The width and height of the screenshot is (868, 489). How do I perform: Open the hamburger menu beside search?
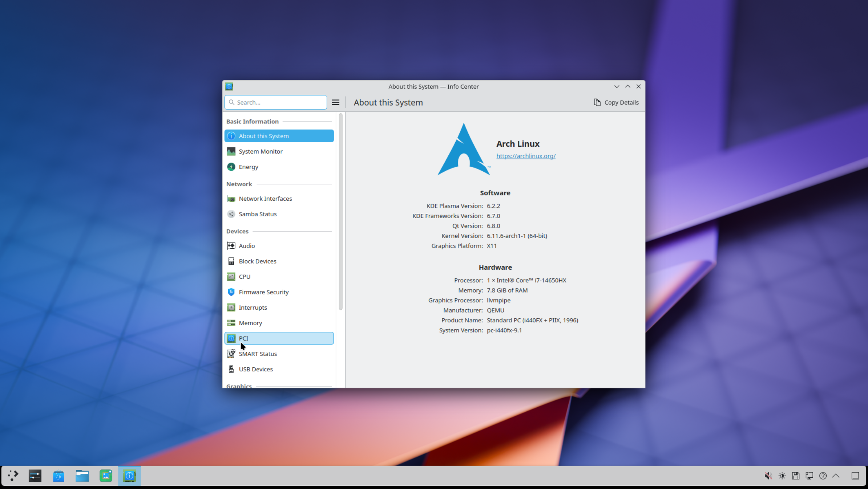(336, 102)
